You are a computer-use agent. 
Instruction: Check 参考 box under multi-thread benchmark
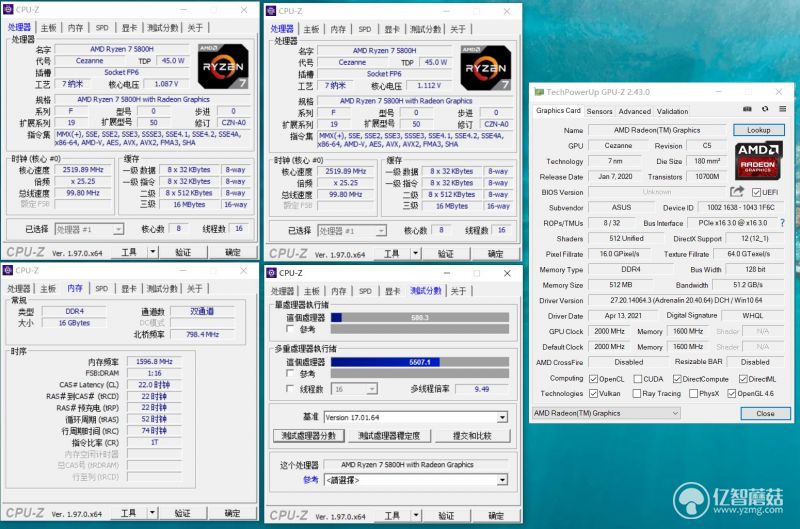click(290, 373)
